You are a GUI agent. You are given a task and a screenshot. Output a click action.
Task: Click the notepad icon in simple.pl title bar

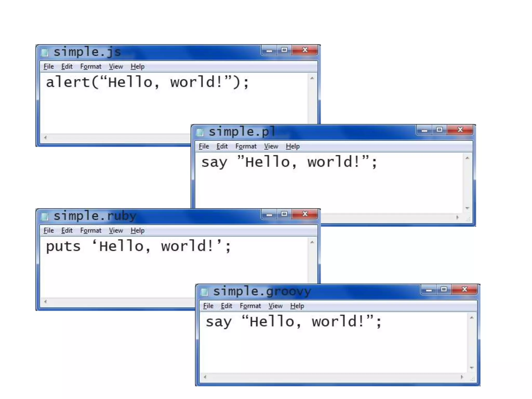[200, 132]
